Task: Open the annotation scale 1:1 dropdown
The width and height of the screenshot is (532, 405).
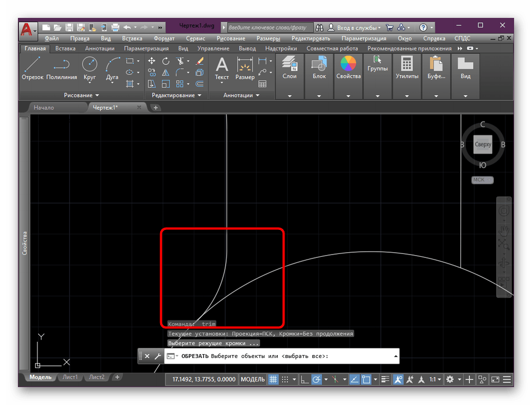Action: (x=435, y=379)
